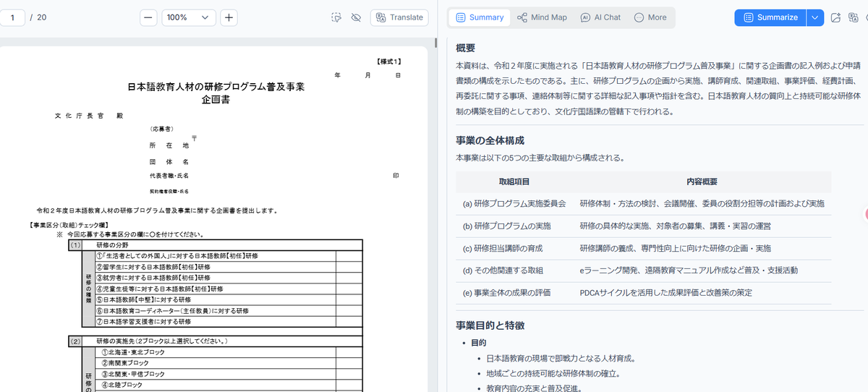Switch to the Mind Map tab
Image resolution: width=868 pixels, height=392 pixels.
coord(542,17)
